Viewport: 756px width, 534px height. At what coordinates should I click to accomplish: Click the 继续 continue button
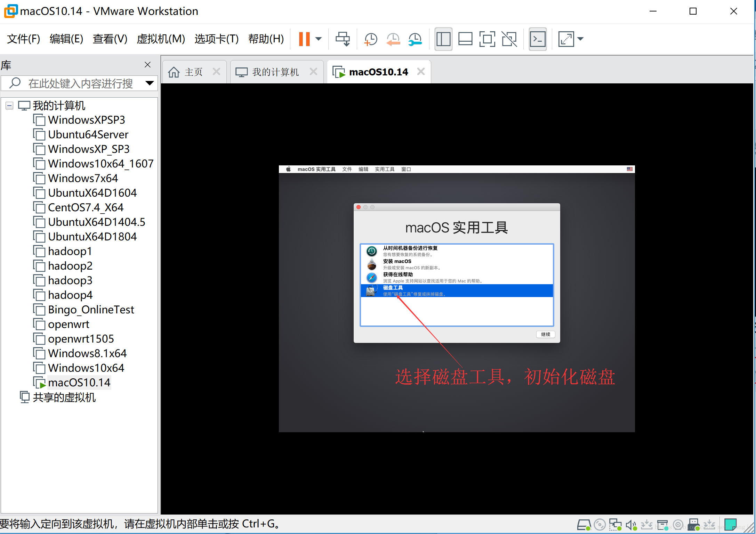coord(546,334)
